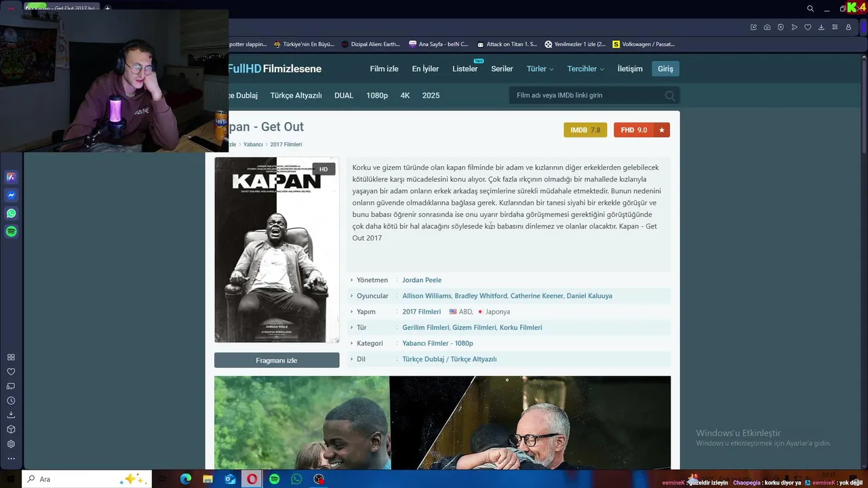Open Spotify player in Opera sidebar
The image size is (868, 488).
[11, 232]
